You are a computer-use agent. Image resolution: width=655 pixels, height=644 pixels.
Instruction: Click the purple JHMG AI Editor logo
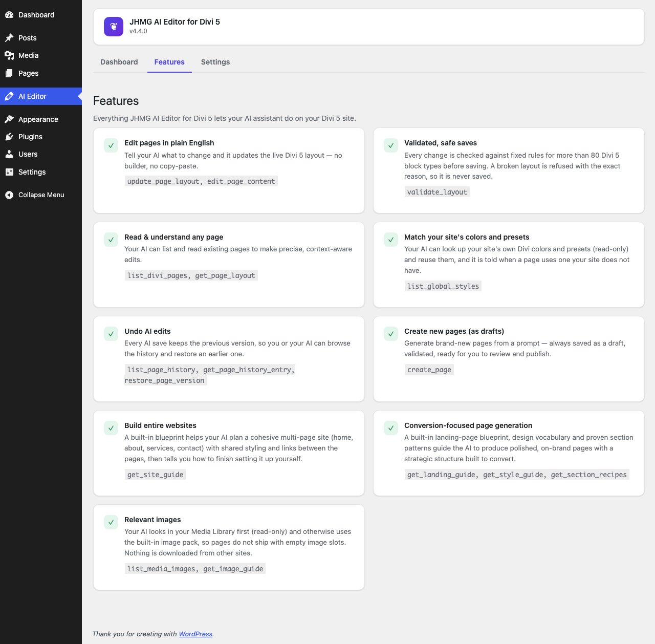pos(114,27)
